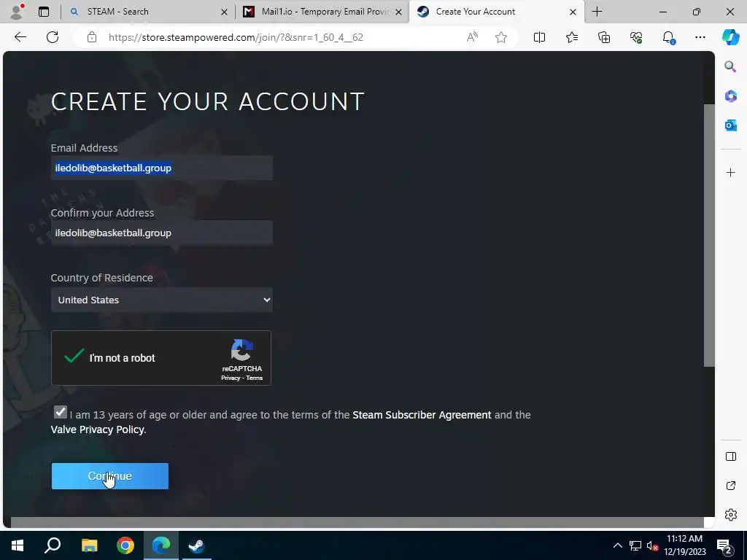The image size is (747, 560).
Task: Click the Edge icon in the taskbar
Action: click(x=161, y=545)
